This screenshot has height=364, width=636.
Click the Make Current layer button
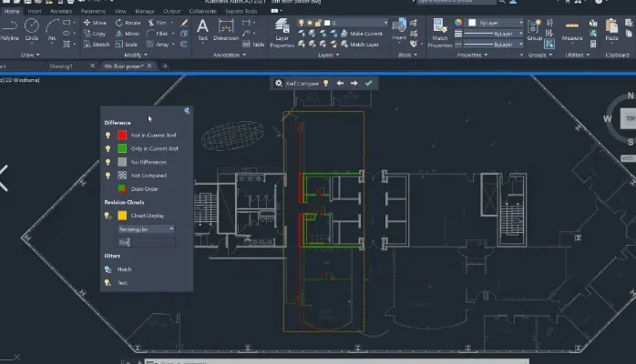pos(364,33)
